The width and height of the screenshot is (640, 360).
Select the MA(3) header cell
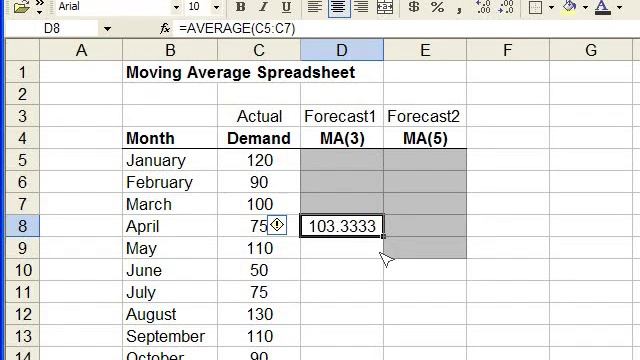[x=342, y=138]
